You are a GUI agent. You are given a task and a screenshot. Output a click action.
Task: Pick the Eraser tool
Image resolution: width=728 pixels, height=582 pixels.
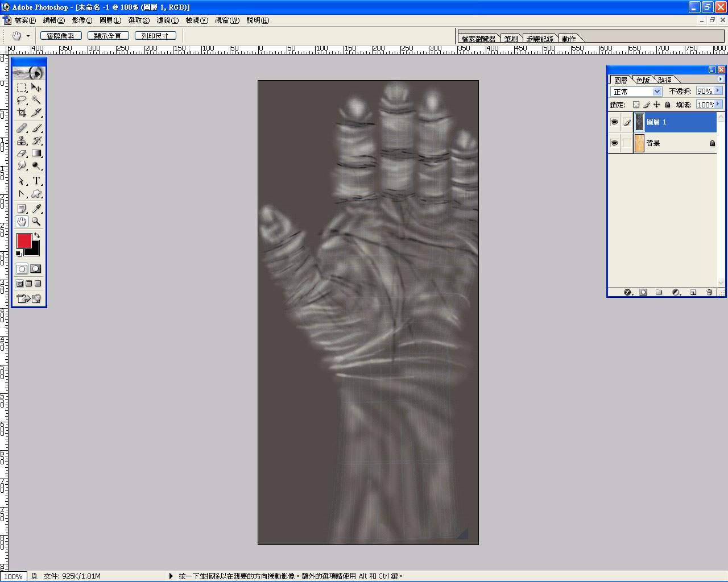[22, 153]
